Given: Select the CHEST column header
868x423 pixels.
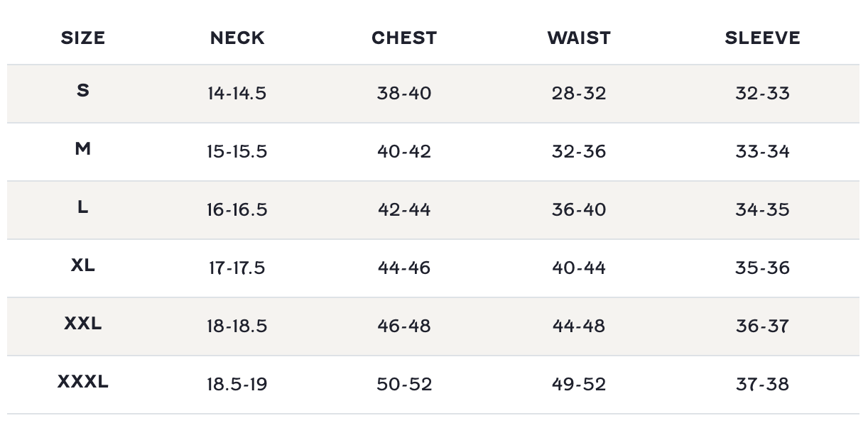Looking at the screenshot, I should (404, 38).
